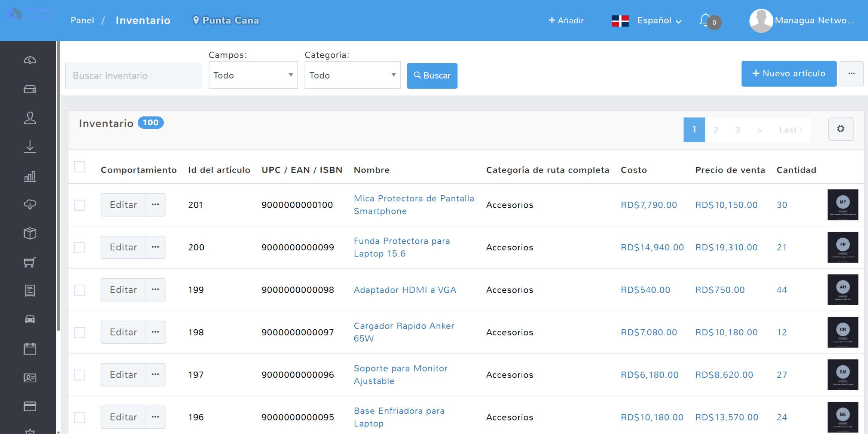Click Editar for article 200
This screenshot has height=434, width=868.
(x=123, y=247)
